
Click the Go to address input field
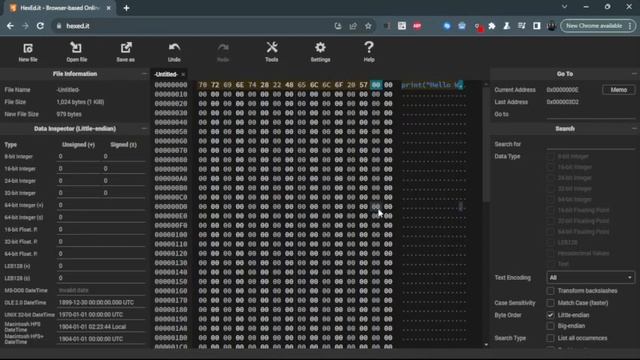[x=590, y=114]
